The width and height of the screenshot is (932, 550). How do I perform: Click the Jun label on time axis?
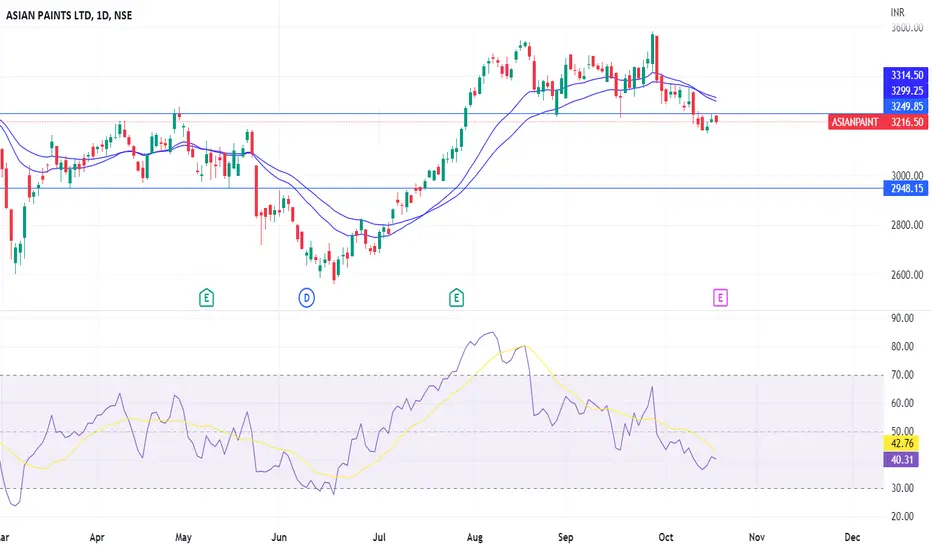[x=279, y=538]
